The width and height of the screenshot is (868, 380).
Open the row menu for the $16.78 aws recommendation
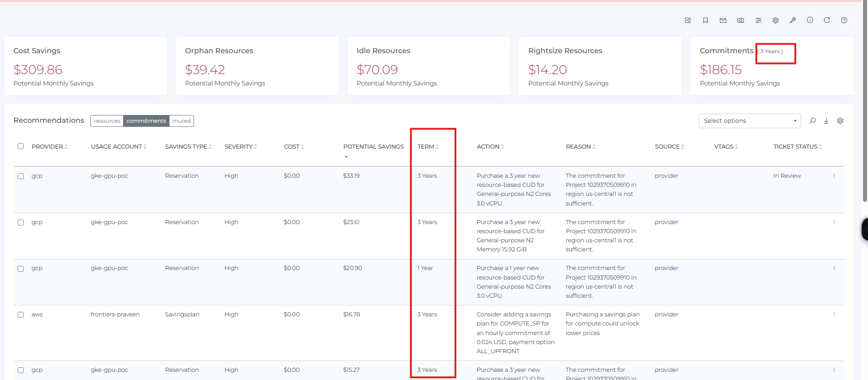834,314
